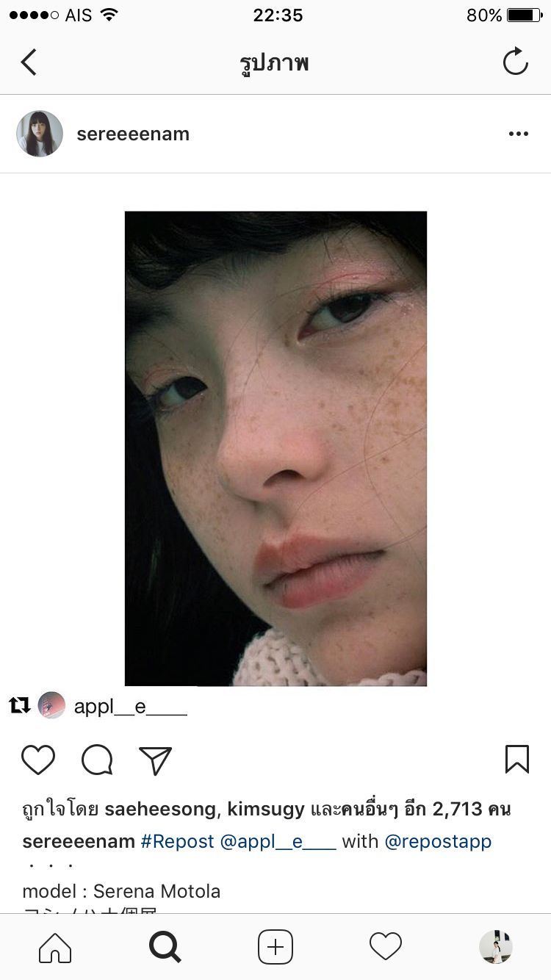Tap the back arrow icon
This screenshot has width=551, height=980.
[x=29, y=62]
